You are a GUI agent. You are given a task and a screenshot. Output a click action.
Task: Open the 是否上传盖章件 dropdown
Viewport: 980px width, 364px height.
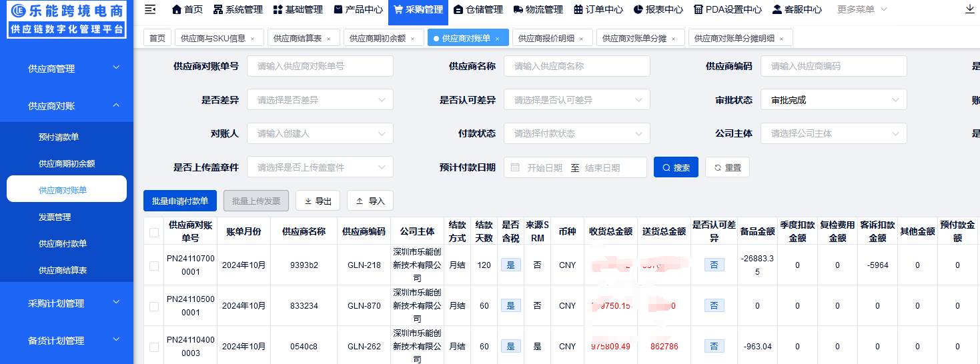[x=320, y=167]
